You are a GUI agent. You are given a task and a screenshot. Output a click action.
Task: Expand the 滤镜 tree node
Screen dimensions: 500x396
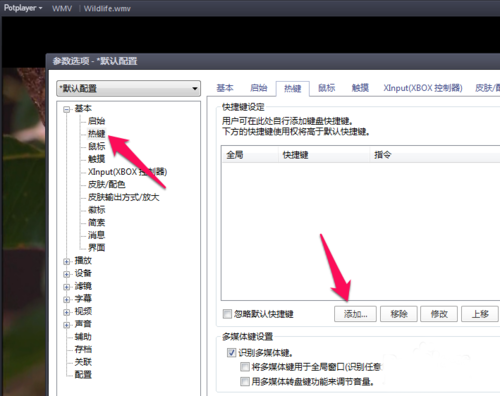coord(67,287)
